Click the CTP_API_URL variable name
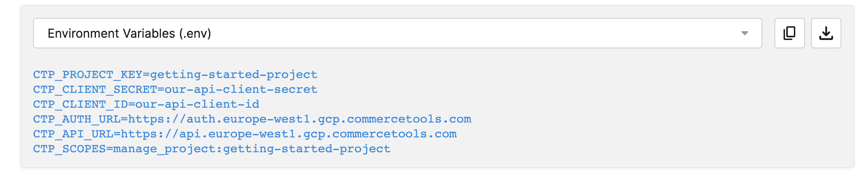 [x=73, y=134]
